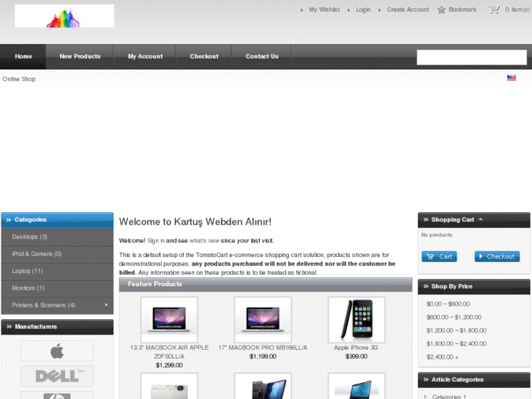Select Desktops (3) category
Image resolution: width=532 pixels, height=399 pixels.
[57, 237]
